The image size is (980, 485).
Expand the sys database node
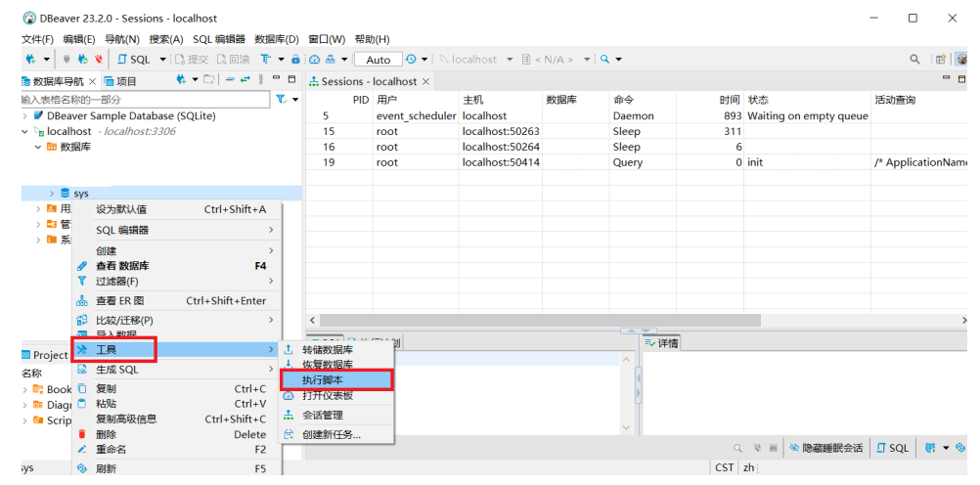pyautogui.click(x=52, y=194)
